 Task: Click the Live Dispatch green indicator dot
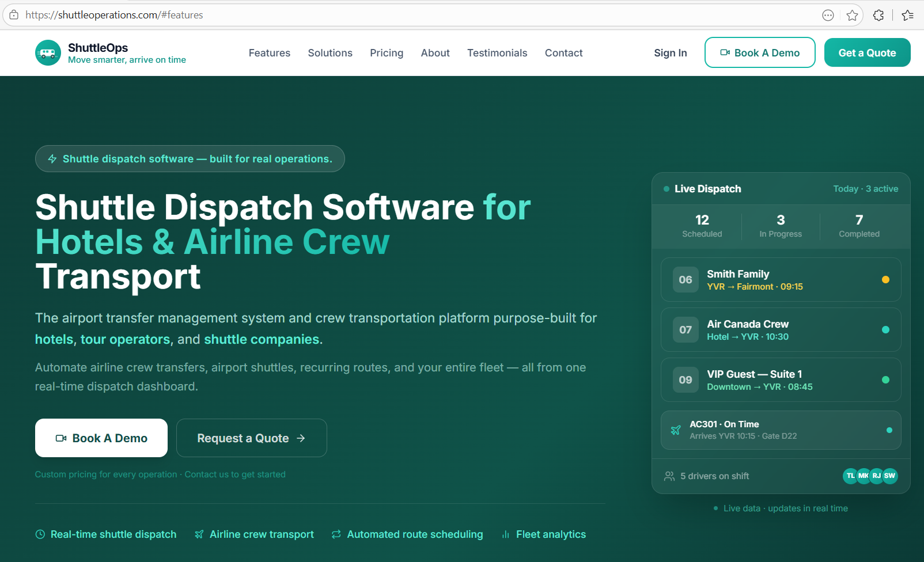[667, 189]
